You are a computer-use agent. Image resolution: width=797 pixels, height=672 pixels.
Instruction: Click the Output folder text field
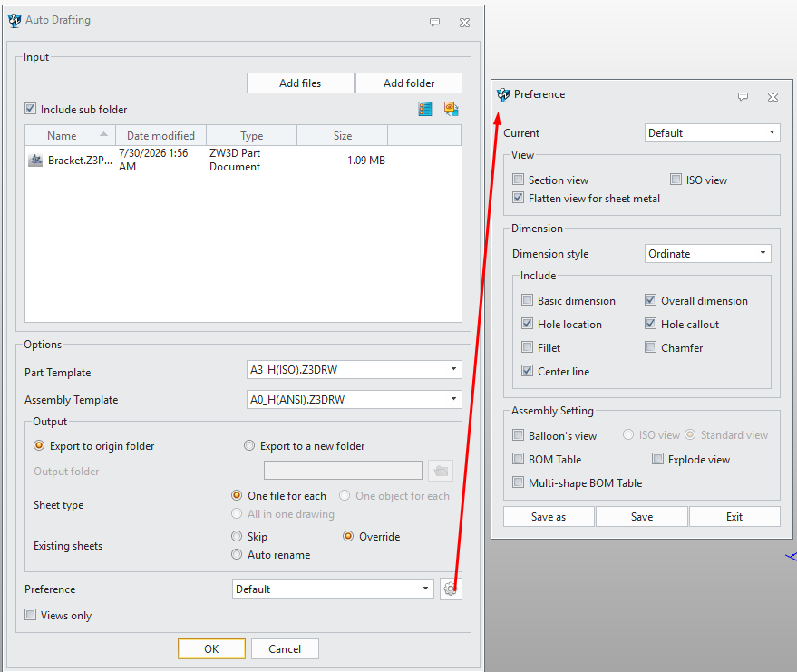(343, 471)
